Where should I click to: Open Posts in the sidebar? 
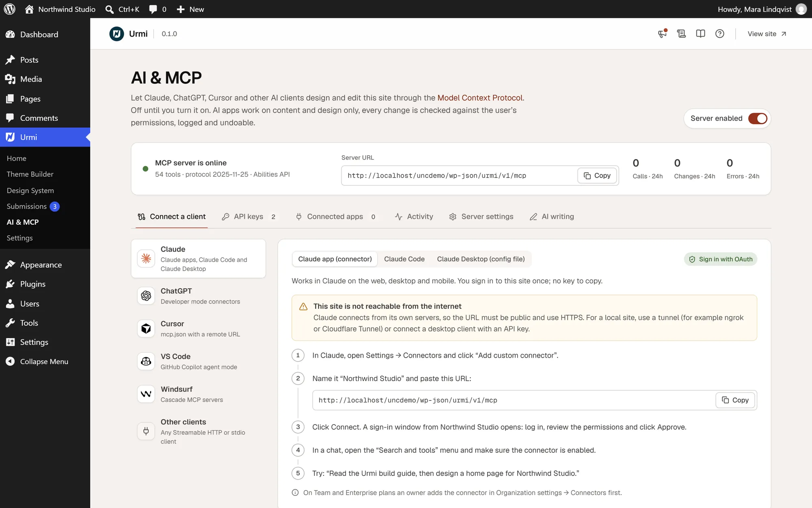coord(45,60)
